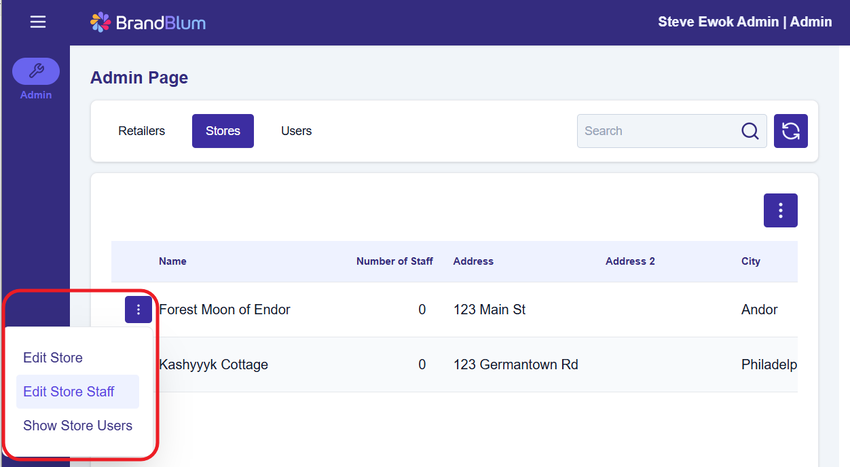Select the Admin wrench icon in sidebar
This screenshot has width=850, height=467.
[36, 71]
